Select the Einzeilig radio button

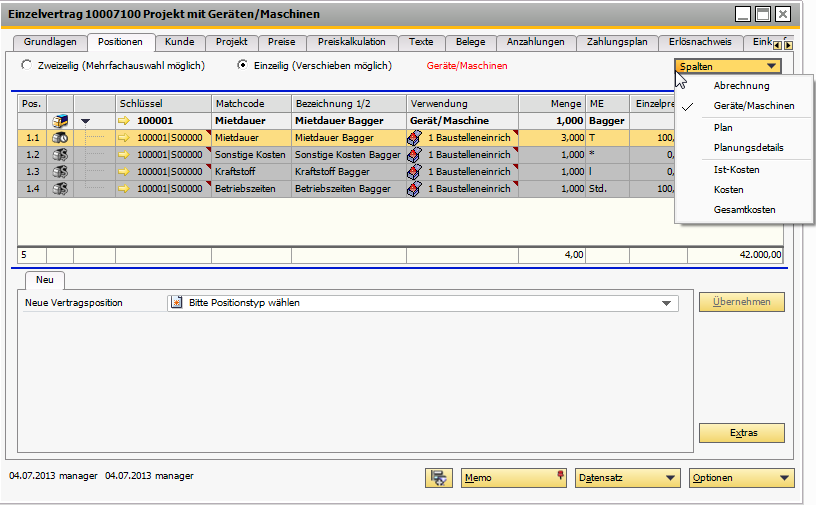pos(242,66)
